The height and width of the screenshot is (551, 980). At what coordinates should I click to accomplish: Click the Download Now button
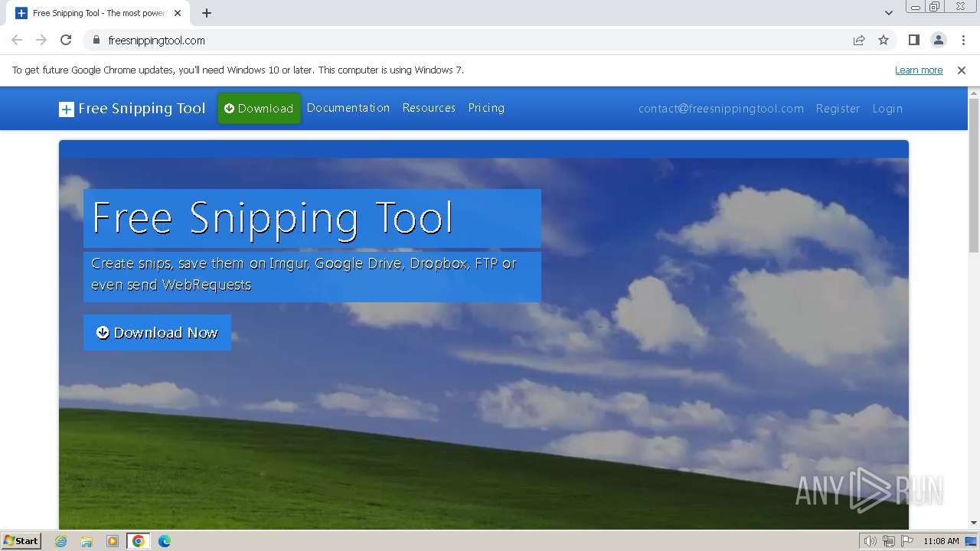[157, 332]
